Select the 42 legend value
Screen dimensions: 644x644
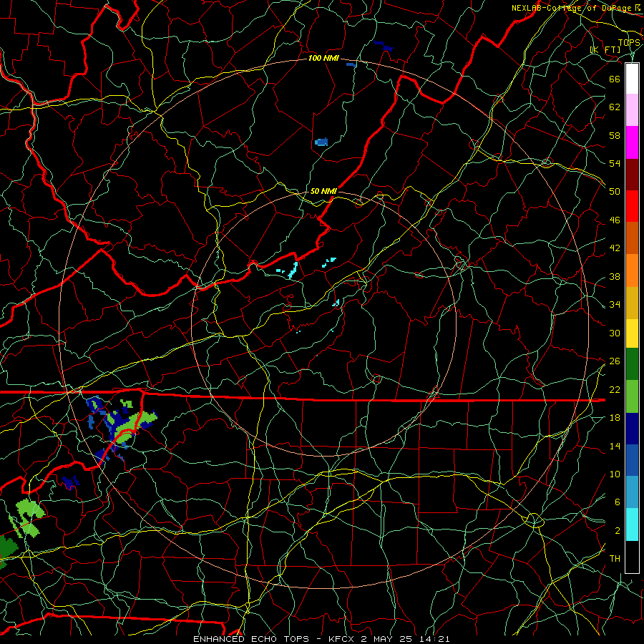click(x=615, y=248)
